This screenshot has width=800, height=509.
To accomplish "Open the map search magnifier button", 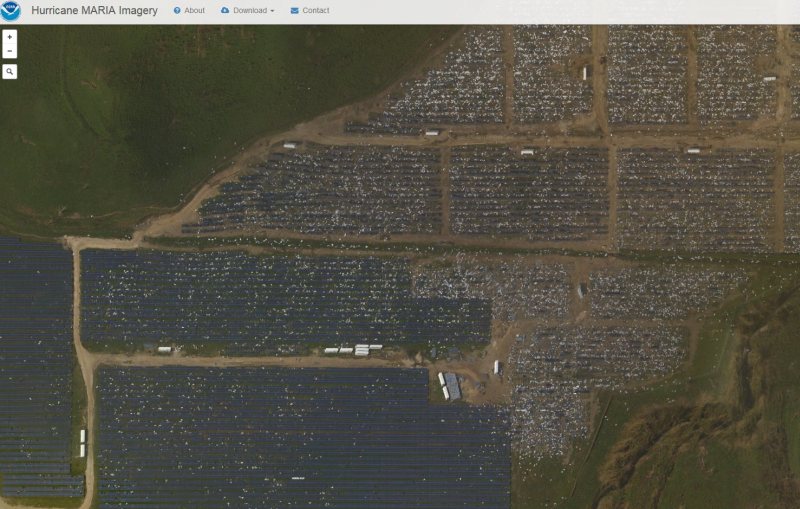I will coord(9,72).
